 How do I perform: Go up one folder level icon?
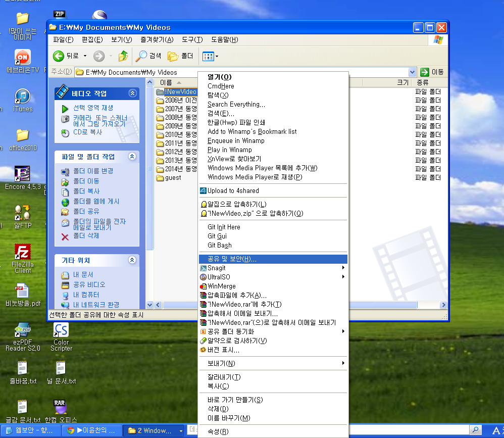123,56
